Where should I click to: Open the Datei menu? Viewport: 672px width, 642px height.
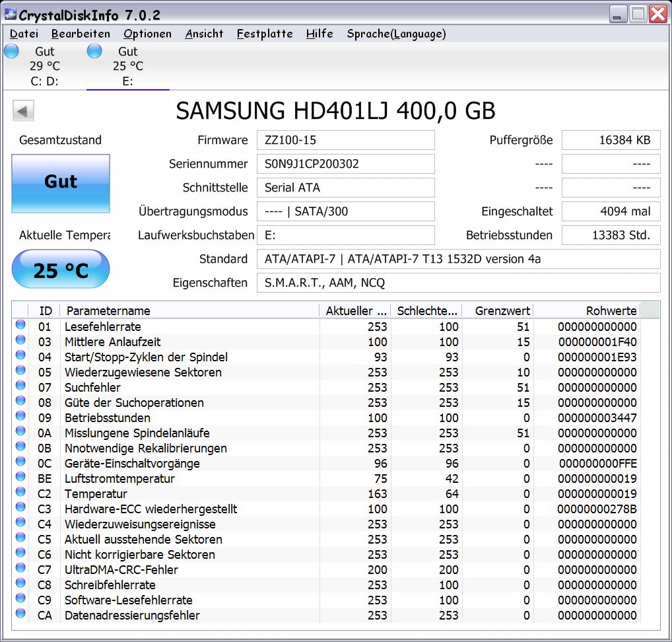(x=24, y=34)
